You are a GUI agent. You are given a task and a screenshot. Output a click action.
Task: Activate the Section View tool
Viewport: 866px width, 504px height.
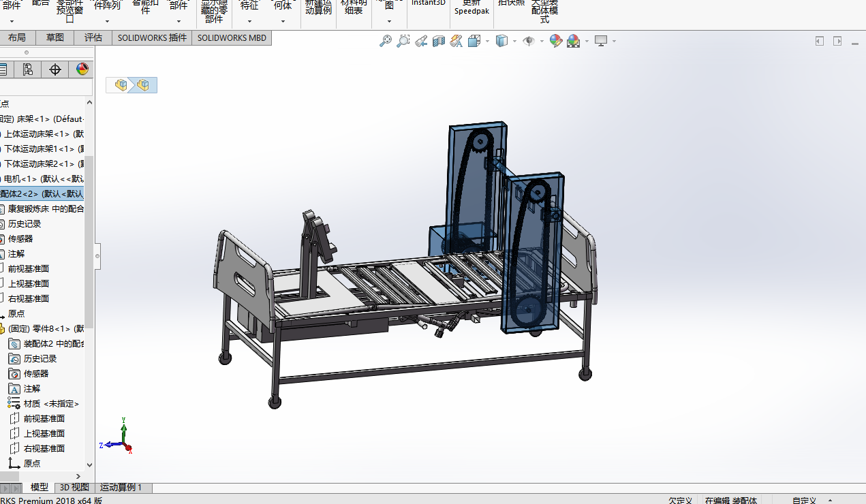point(439,42)
